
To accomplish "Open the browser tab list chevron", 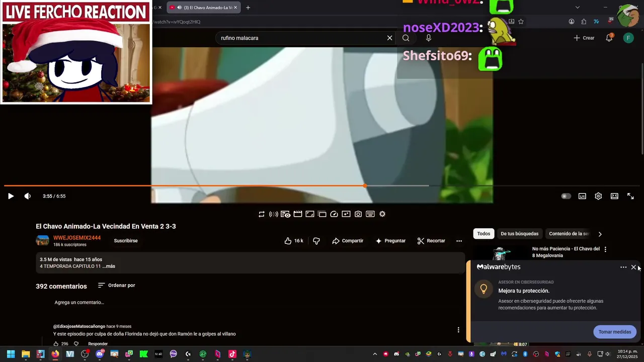I will [578, 8].
